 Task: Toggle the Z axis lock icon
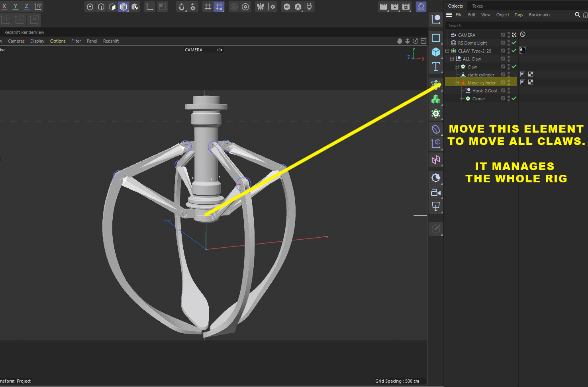coord(27,6)
